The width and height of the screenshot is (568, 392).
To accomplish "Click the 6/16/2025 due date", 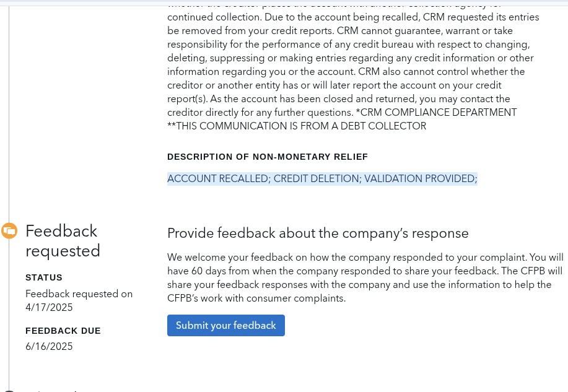I will click(x=49, y=346).
